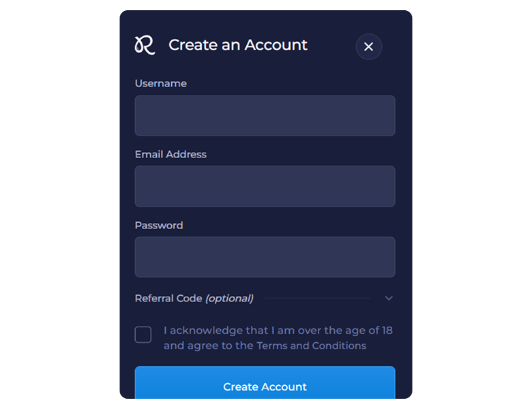
Task: Focus the Username input field
Action: coord(265,115)
